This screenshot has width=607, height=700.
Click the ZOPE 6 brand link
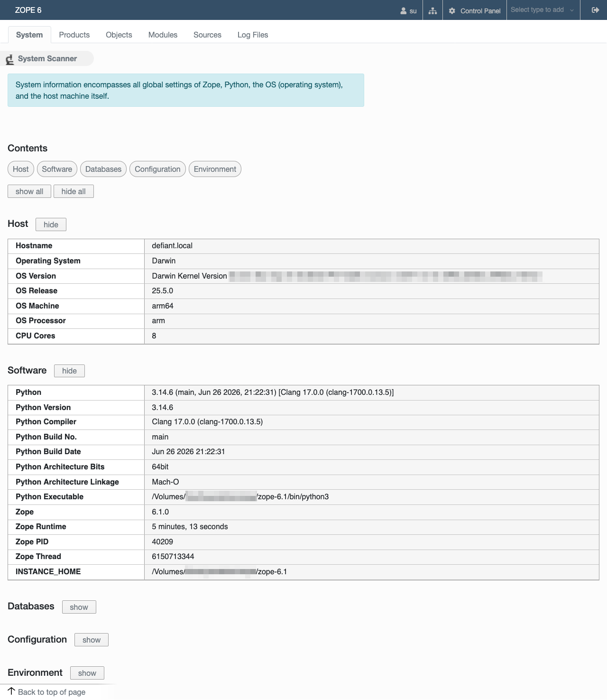coord(28,10)
